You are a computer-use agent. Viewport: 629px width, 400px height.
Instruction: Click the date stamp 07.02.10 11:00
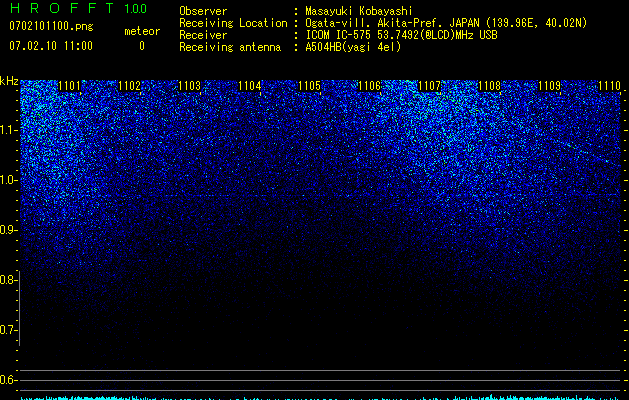[x=51, y=46]
